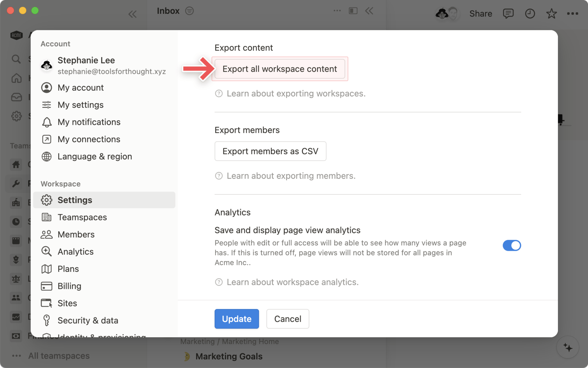The width and height of the screenshot is (588, 368).
Task: Select Analytics from workspace menu
Action: tap(75, 251)
